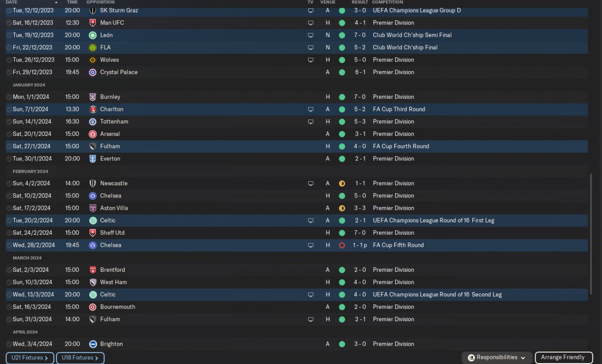Click the drawn-result indicator for Newcastle

[x=342, y=183]
